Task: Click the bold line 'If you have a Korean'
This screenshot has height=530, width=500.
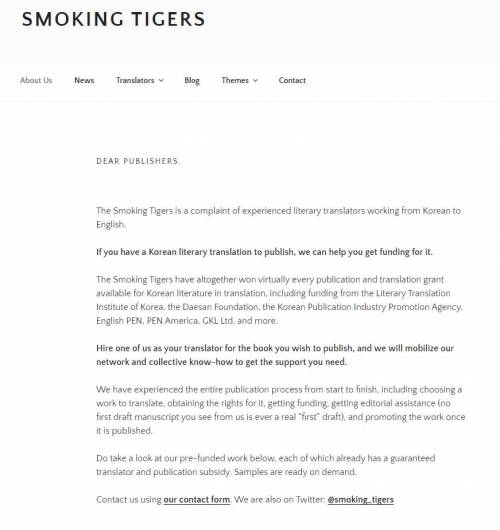Action: (x=264, y=252)
